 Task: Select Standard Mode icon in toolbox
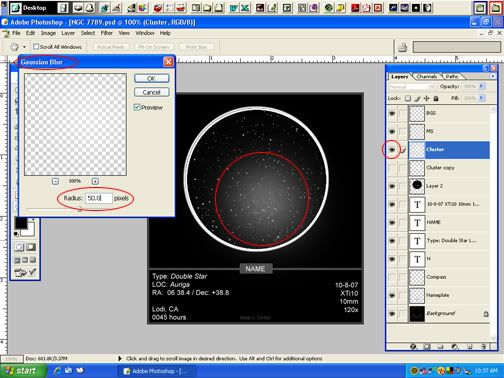19,247
